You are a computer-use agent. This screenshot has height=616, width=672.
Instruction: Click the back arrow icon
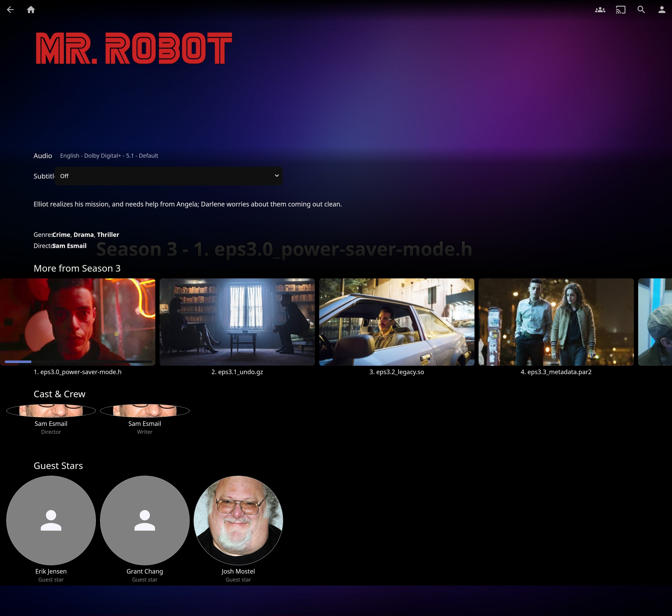click(x=10, y=10)
